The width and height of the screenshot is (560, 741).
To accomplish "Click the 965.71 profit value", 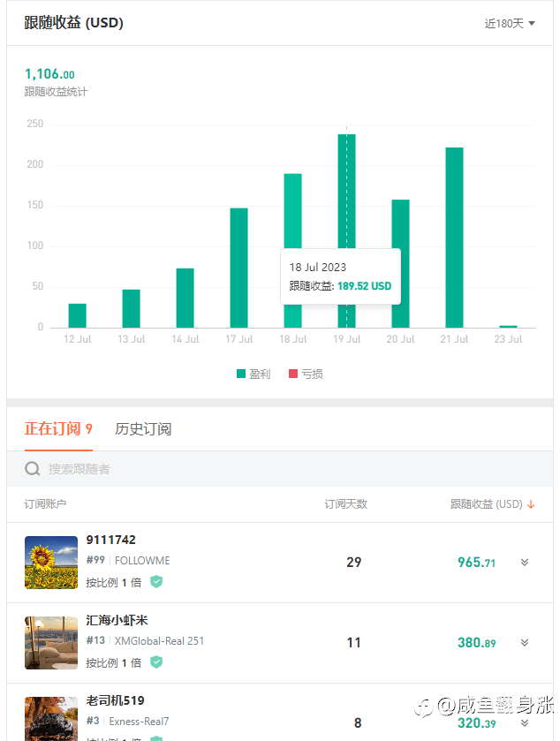I will point(476,563).
